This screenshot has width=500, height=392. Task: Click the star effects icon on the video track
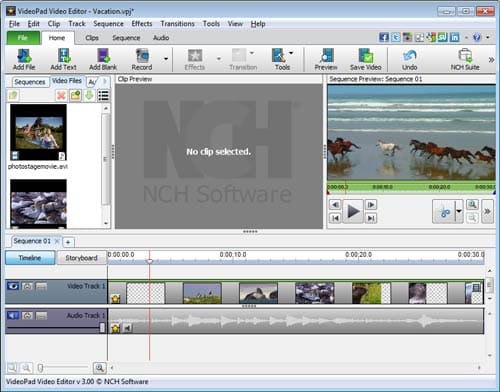coord(116,298)
